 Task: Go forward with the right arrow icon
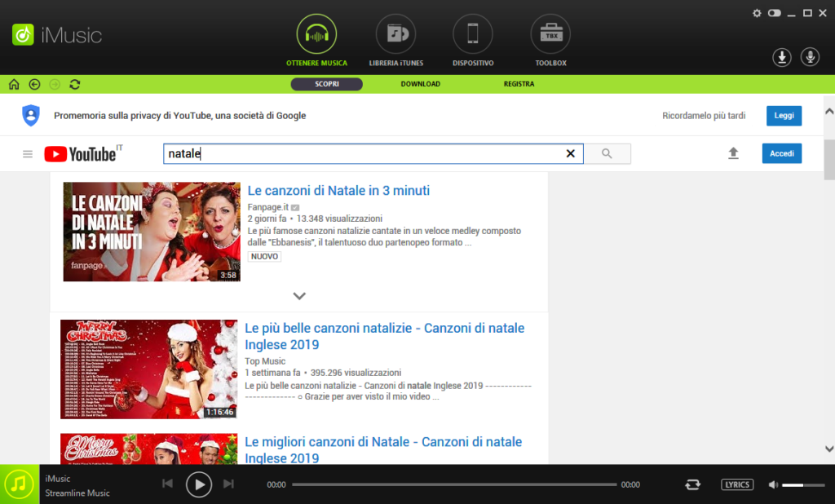[55, 84]
